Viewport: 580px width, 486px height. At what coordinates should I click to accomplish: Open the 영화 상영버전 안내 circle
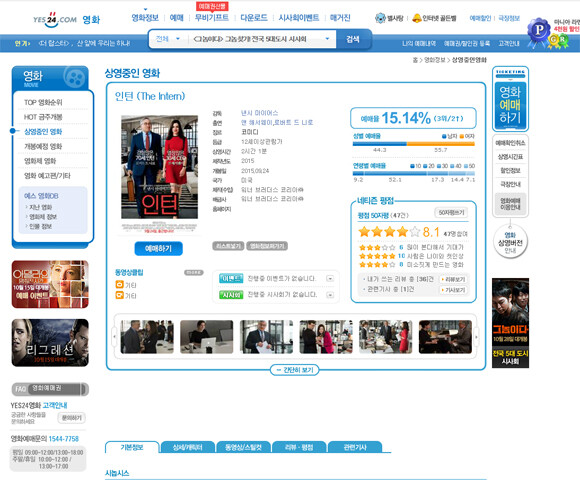pos(510,242)
